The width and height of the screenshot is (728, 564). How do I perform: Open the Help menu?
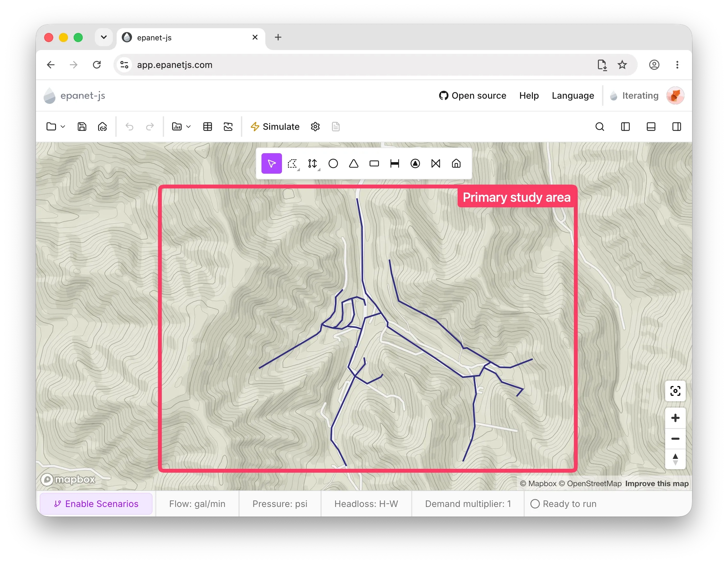(529, 96)
